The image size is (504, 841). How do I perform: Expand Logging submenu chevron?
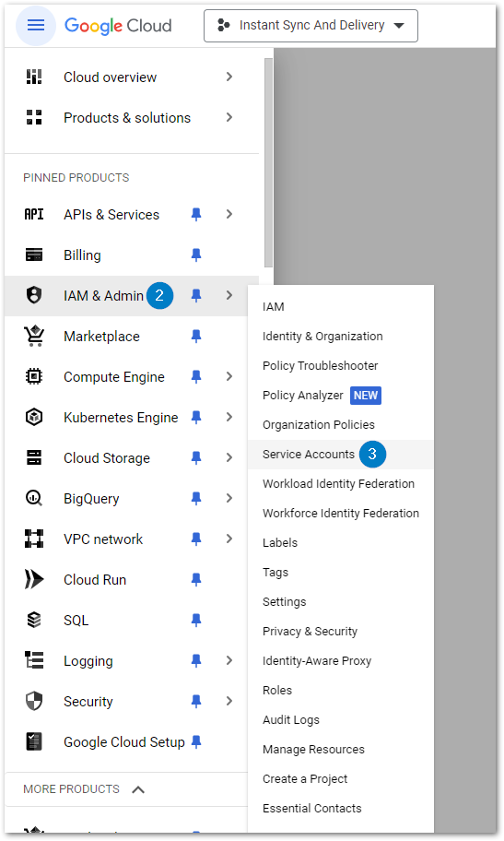point(229,660)
